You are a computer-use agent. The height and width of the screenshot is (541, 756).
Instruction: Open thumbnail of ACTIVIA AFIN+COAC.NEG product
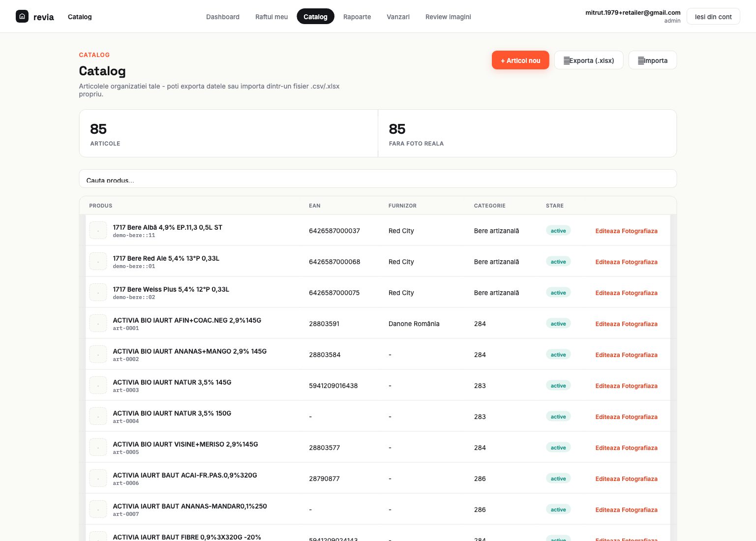tap(98, 323)
